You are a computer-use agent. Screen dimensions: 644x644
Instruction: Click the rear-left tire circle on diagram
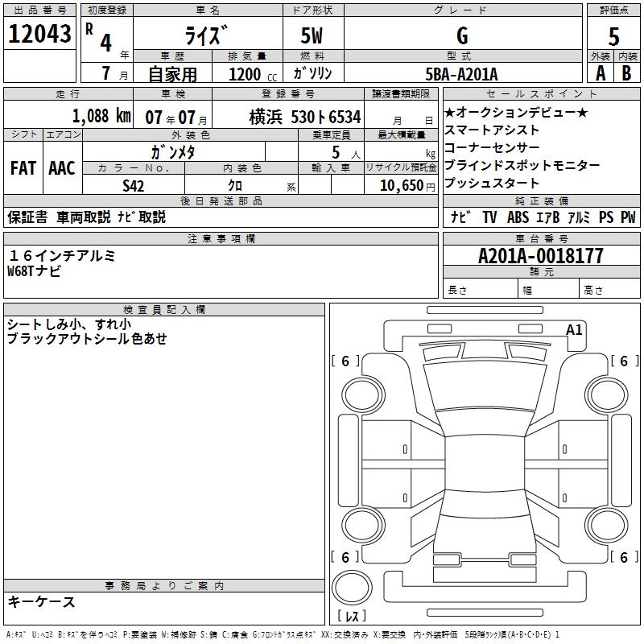(x=363, y=525)
